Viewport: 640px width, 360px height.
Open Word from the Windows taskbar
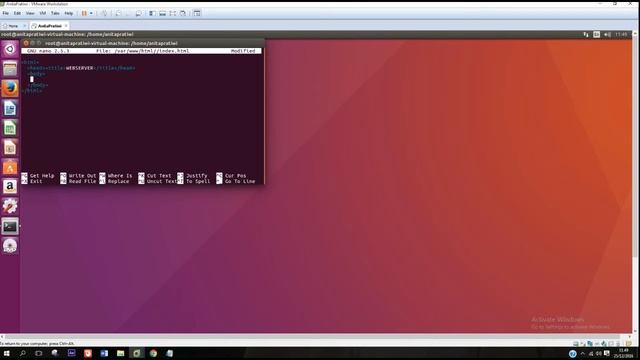pos(104,353)
